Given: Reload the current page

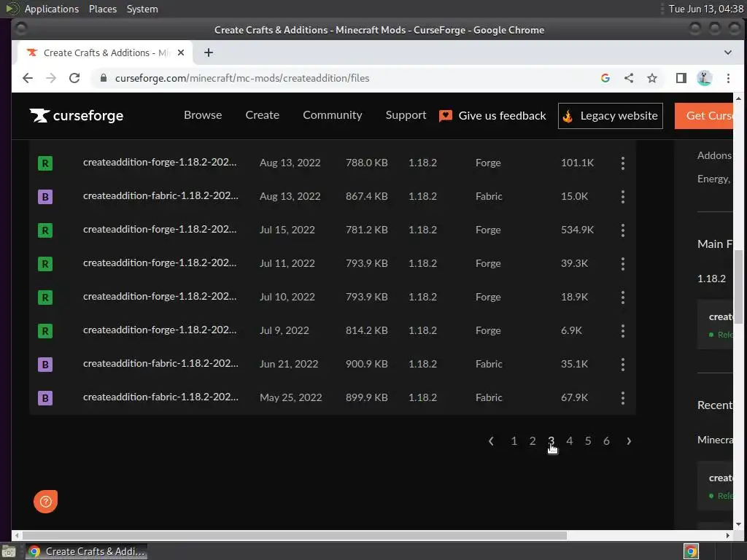Looking at the screenshot, I should [x=74, y=78].
